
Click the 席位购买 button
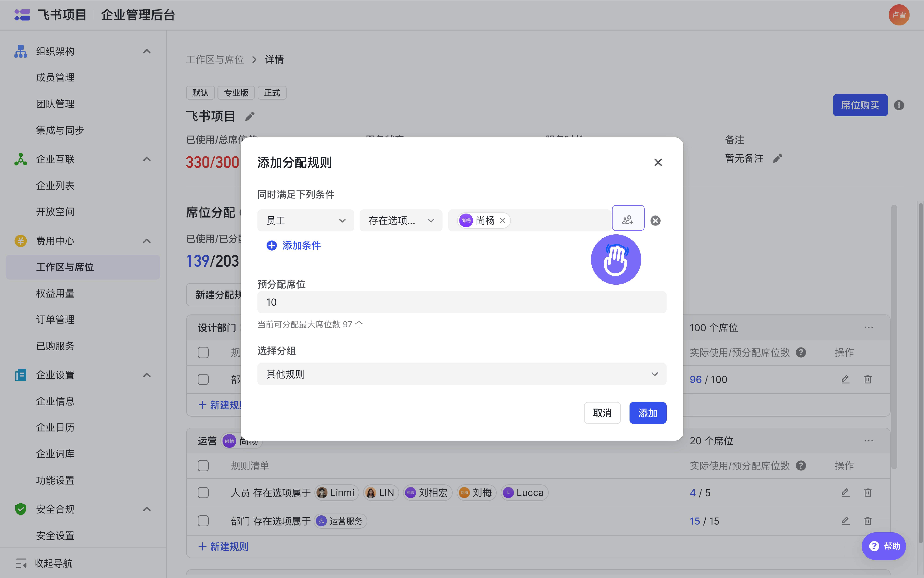pyautogui.click(x=860, y=105)
